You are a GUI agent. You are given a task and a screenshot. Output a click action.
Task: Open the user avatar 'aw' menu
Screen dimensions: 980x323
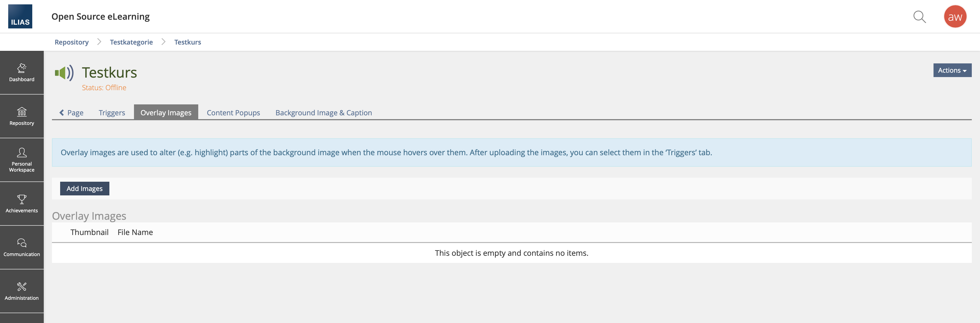955,17
